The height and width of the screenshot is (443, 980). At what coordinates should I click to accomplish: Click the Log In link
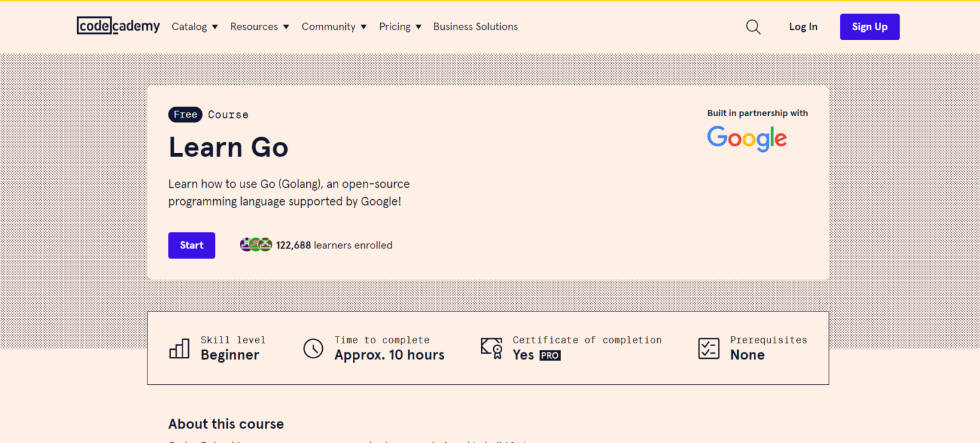pos(803,27)
